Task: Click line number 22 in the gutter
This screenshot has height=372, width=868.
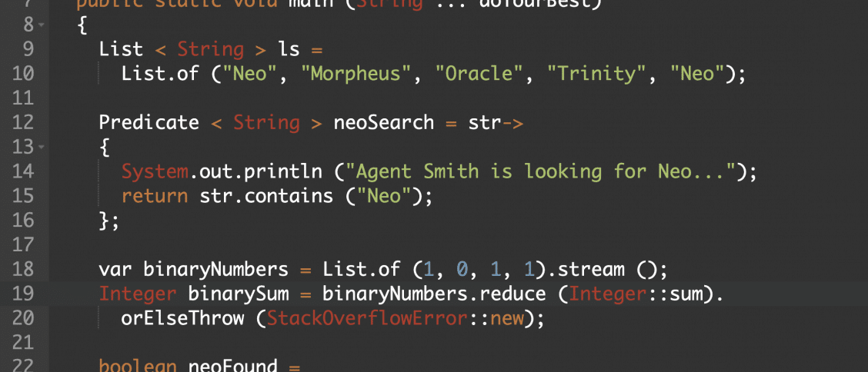Action: 22,365
